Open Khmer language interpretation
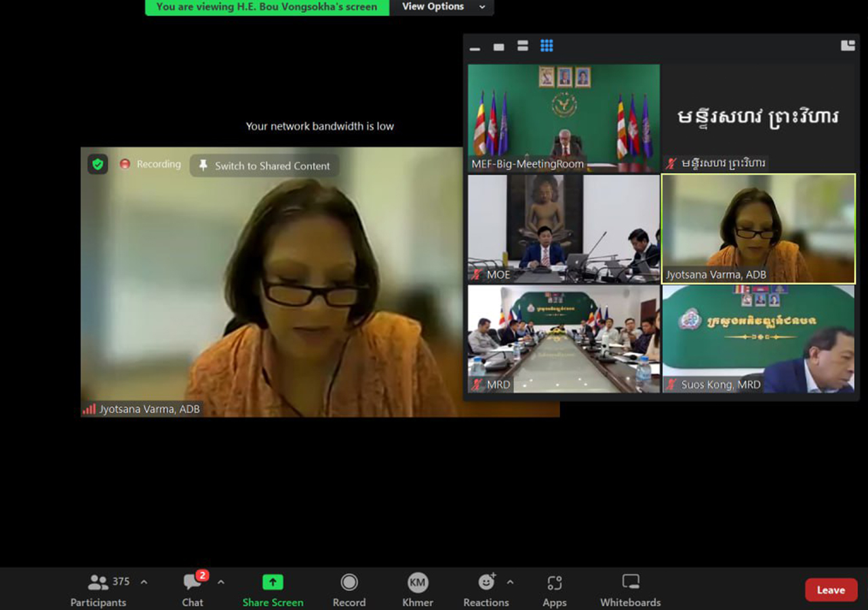This screenshot has width=868, height=610. pos(418,590)
